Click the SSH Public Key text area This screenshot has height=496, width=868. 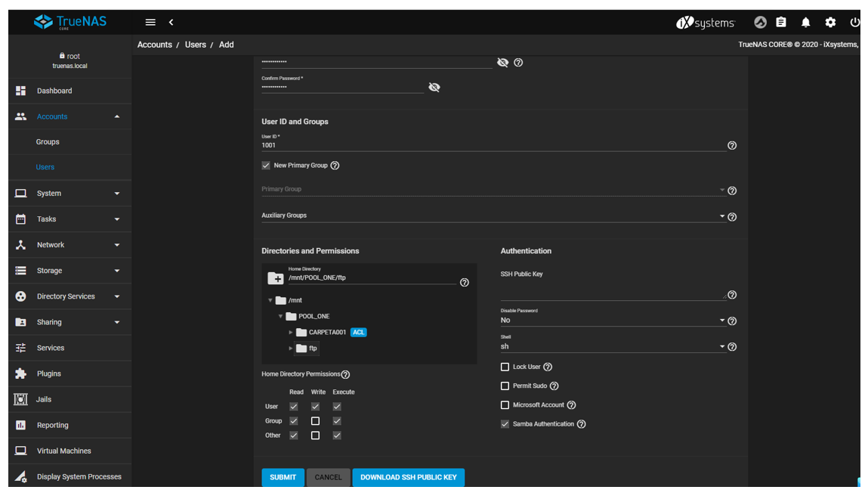pos(613,290)
